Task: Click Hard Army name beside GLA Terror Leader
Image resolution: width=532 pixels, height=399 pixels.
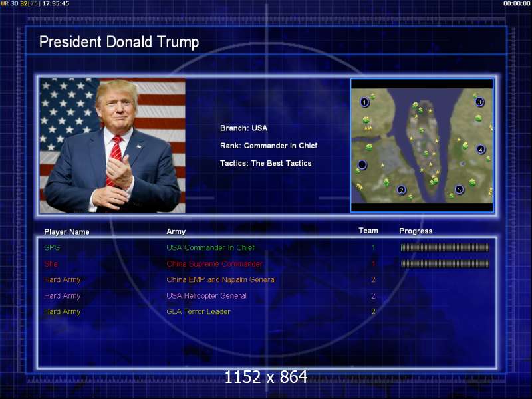Action: (63, 311)
